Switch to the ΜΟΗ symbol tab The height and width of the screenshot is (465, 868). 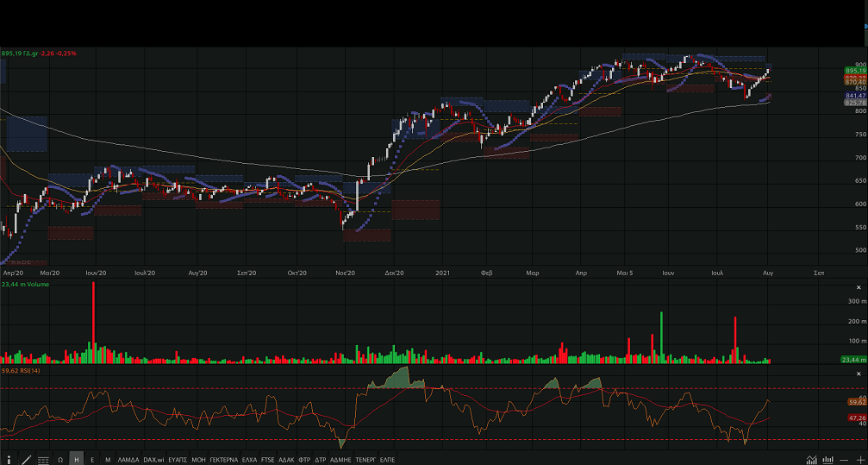point(198,460)
